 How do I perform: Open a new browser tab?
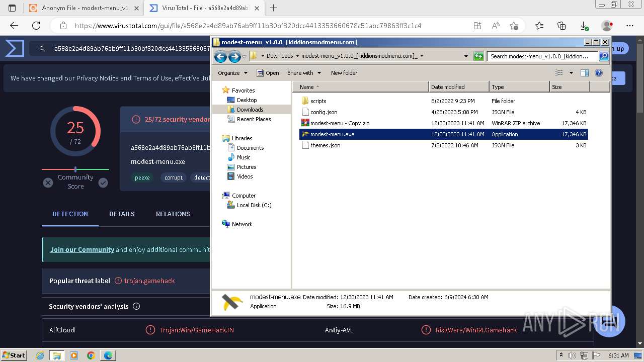tap(274, 8)
